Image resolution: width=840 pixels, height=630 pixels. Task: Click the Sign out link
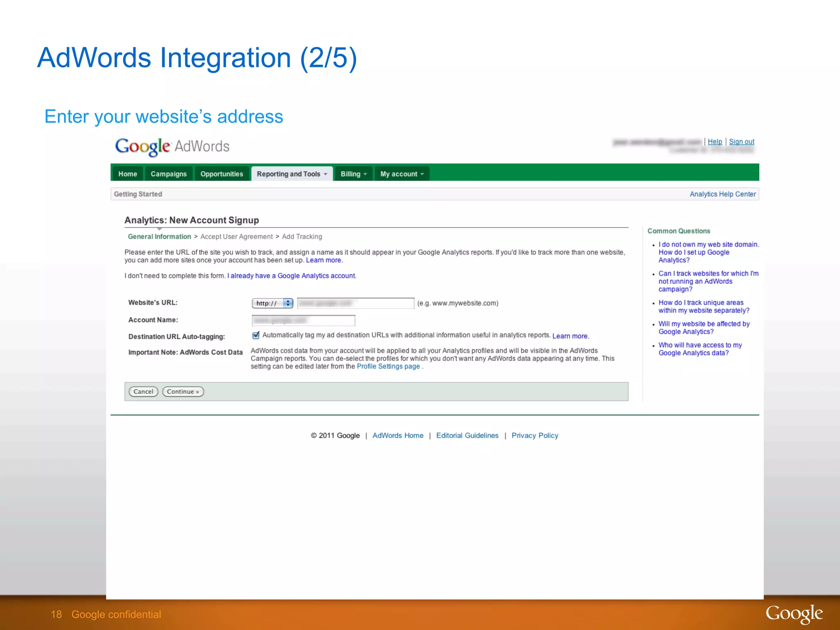[742, 142]
